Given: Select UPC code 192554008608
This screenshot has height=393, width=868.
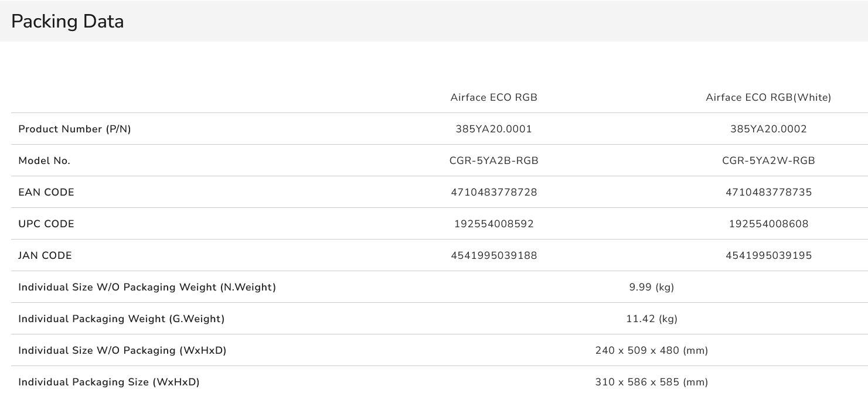Looking at the screenshot, I should click(768, 224).
